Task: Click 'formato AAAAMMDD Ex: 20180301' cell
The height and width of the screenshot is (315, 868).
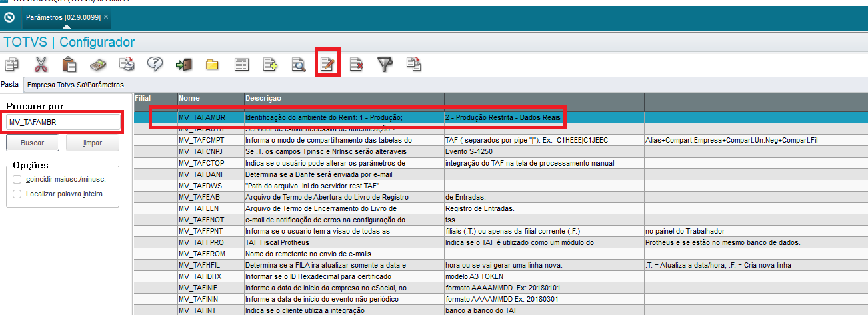Action: [544, 299]
